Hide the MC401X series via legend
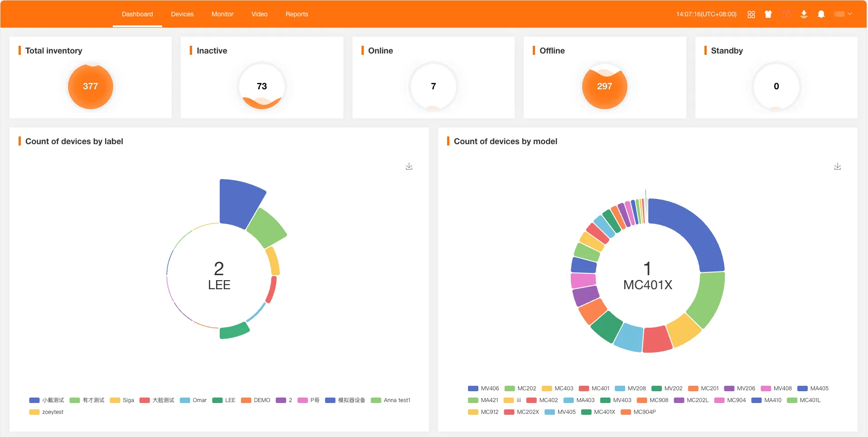The height and width of the screenshot is (437, 868). tap(599, 412)
